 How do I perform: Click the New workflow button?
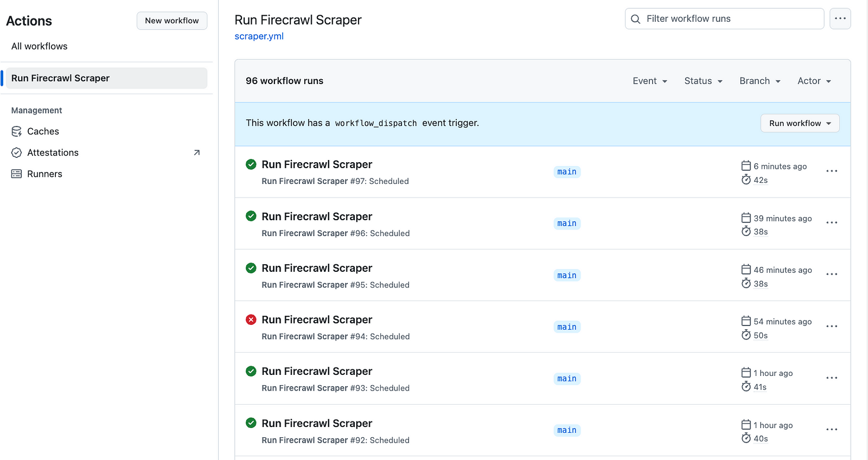(x=171, y=21)
